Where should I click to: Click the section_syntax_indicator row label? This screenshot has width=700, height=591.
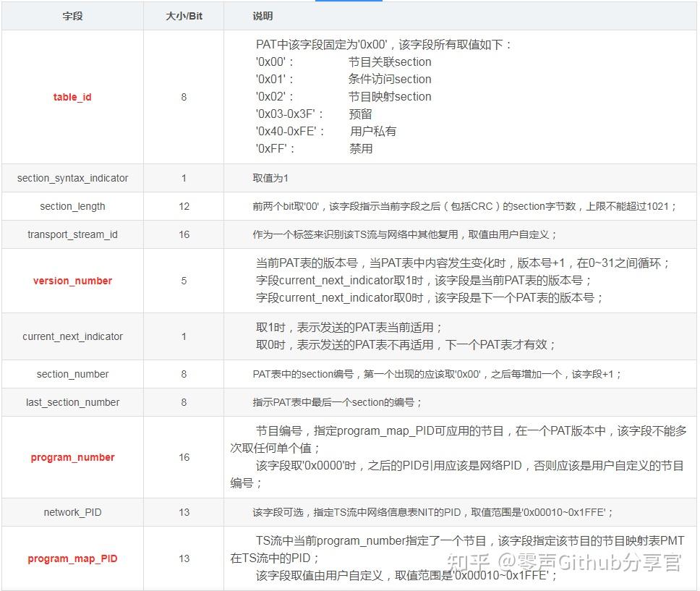point(72,178)
